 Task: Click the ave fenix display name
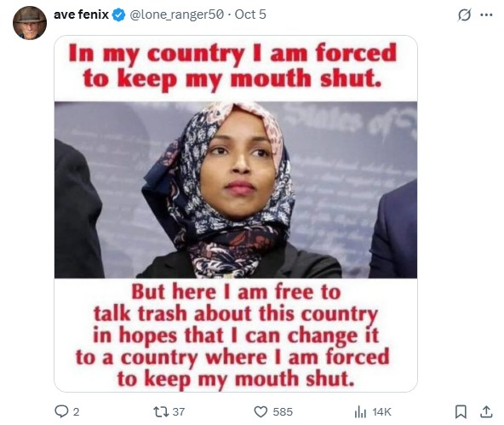click(81, 14)
